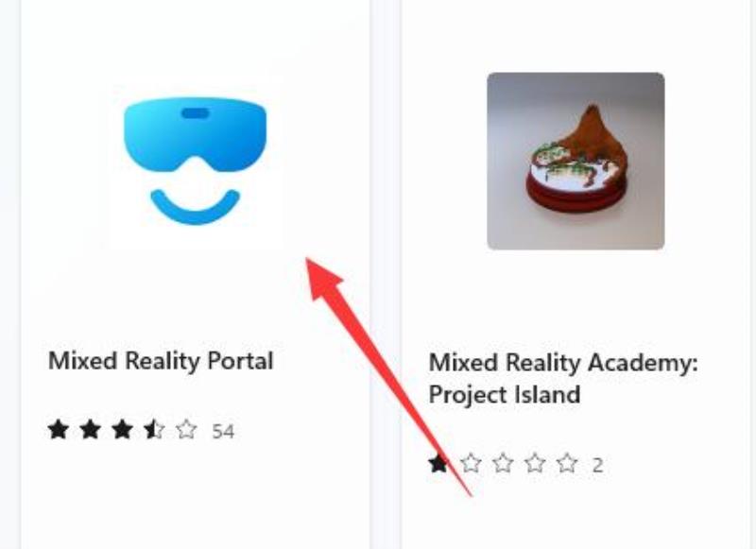Click the blue smile curve below the headset

pos(195,207)
